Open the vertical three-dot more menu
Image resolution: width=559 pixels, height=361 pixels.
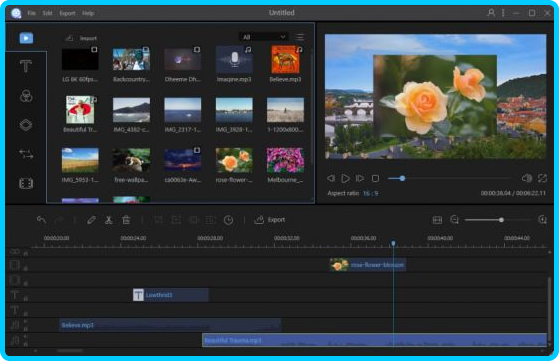tap(503, 13)
